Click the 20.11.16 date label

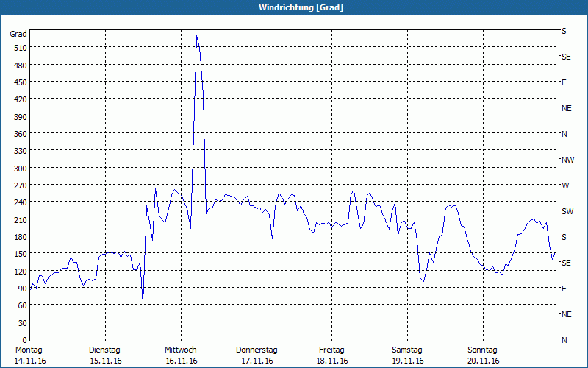click(484, 361)
